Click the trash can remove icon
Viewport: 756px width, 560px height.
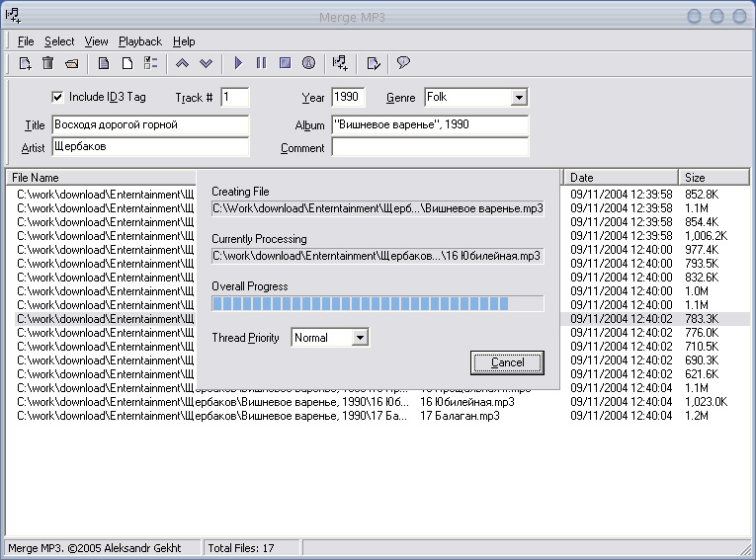coord(48,63)
